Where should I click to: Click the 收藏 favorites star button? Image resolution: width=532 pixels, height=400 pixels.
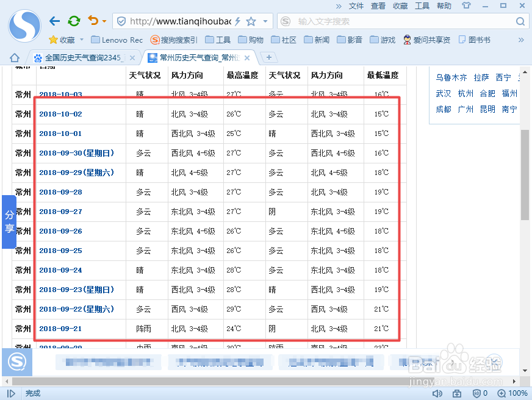coord(62,40)
